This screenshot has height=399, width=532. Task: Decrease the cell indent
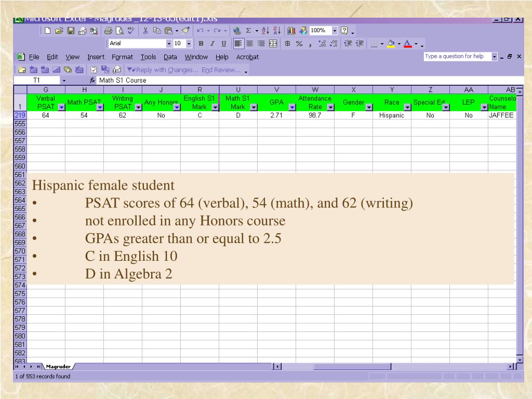tap(348, 44)
